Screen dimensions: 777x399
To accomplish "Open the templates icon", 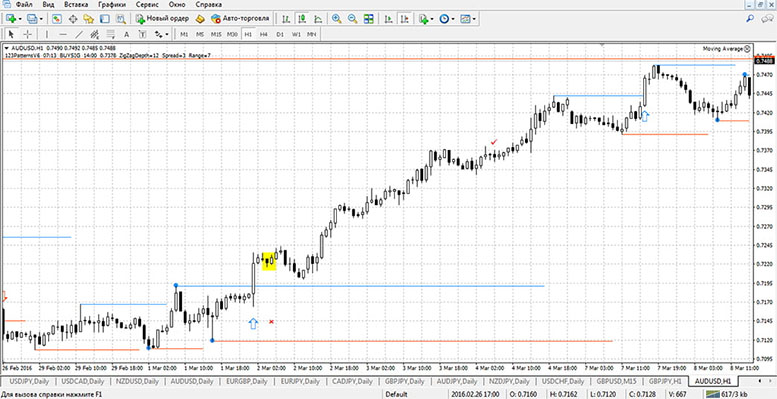I will click(x=465, y=19).
